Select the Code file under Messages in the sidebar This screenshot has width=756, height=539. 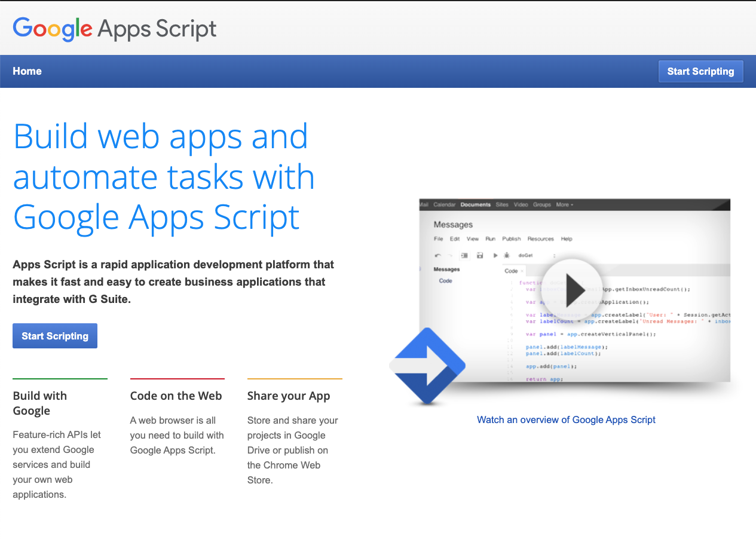point(445,281)
